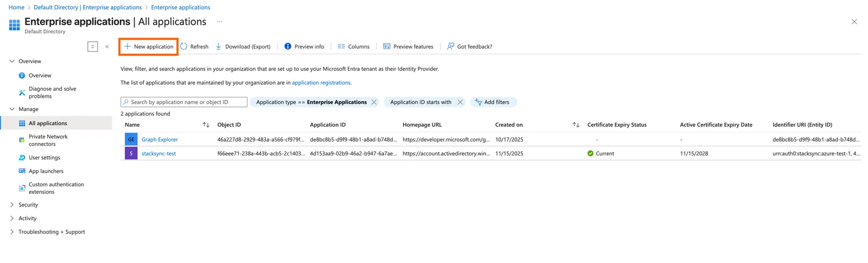Image resolution: width=868 pixels, height=263 pixels.
Task: Click Active Certificate Expiry Date header
Action: pyautogui.click(x=716, y=125)
